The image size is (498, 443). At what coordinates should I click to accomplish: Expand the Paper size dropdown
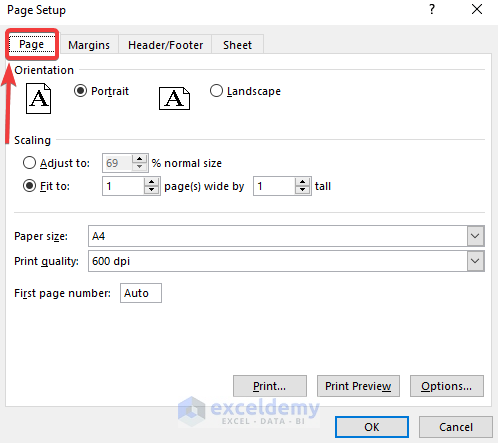(475, 236)
